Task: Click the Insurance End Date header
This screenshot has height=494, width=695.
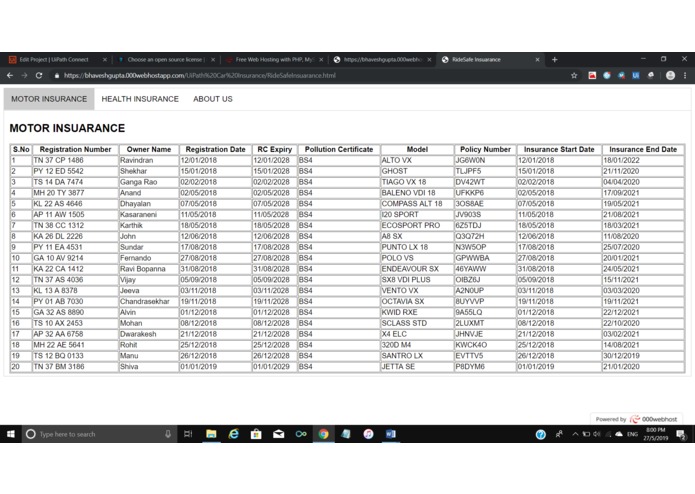Action: pos(643,149)
